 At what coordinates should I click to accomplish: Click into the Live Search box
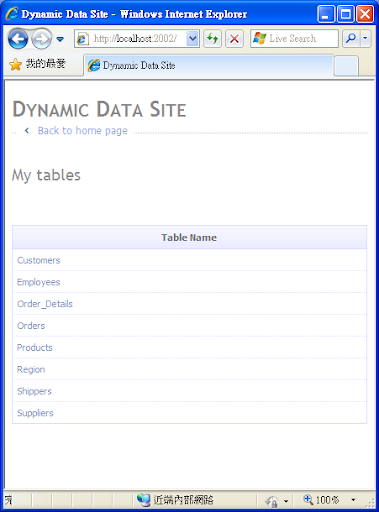point(294,39)
